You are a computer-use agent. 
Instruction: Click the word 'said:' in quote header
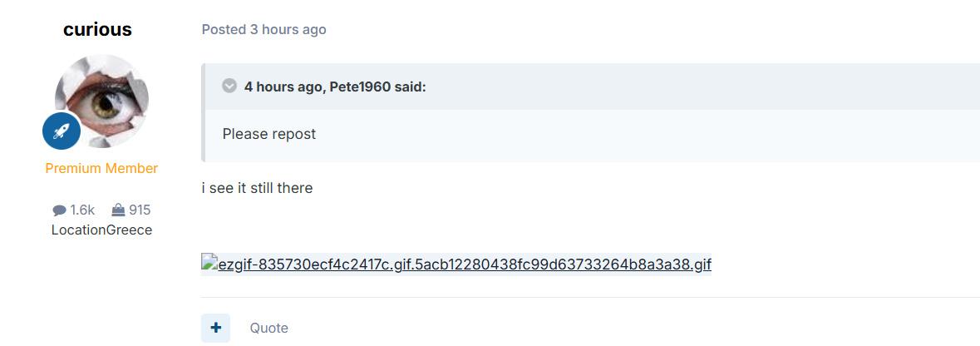[x=410, y=86]
